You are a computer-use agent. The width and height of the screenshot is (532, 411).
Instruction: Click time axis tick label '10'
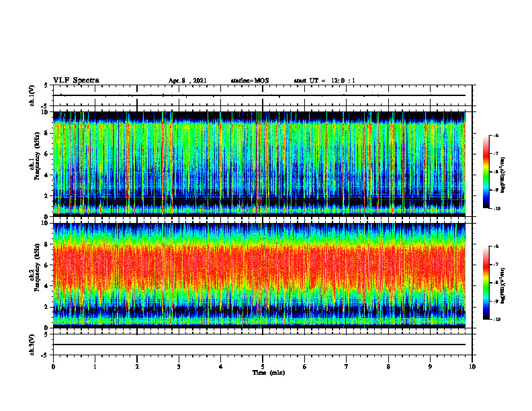tap(472, 367)
